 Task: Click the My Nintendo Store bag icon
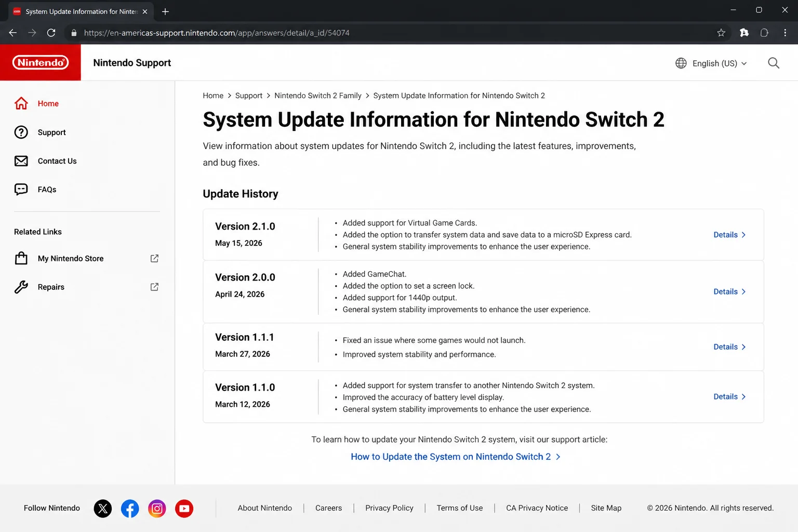(21, 258)
